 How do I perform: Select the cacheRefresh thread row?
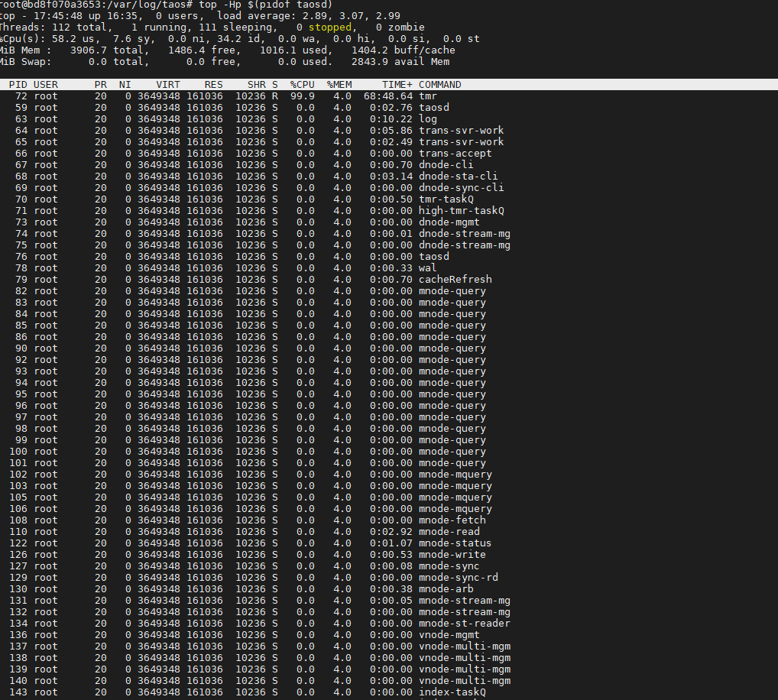(x=229, y=280)
